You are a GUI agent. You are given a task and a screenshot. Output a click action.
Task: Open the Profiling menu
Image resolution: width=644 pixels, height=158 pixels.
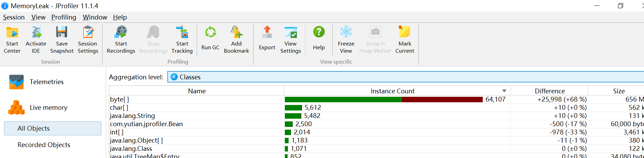(x=64, y=17)
